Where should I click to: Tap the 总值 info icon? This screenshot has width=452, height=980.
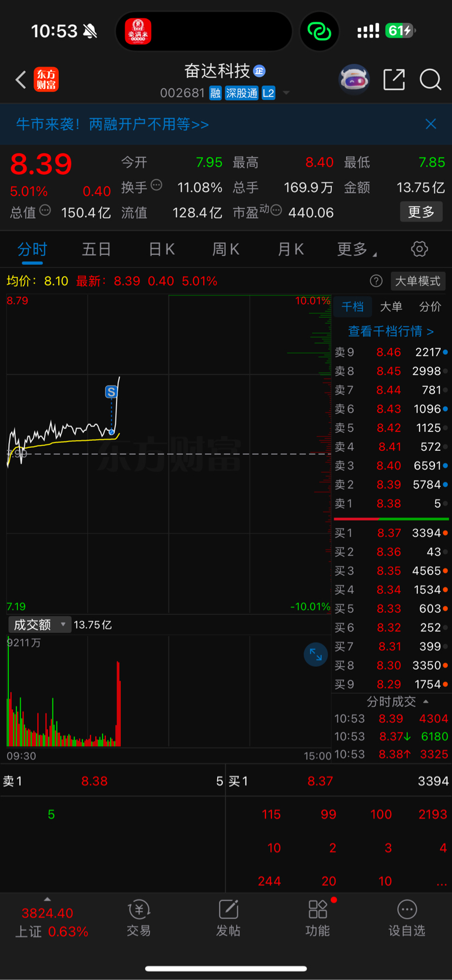45,210
